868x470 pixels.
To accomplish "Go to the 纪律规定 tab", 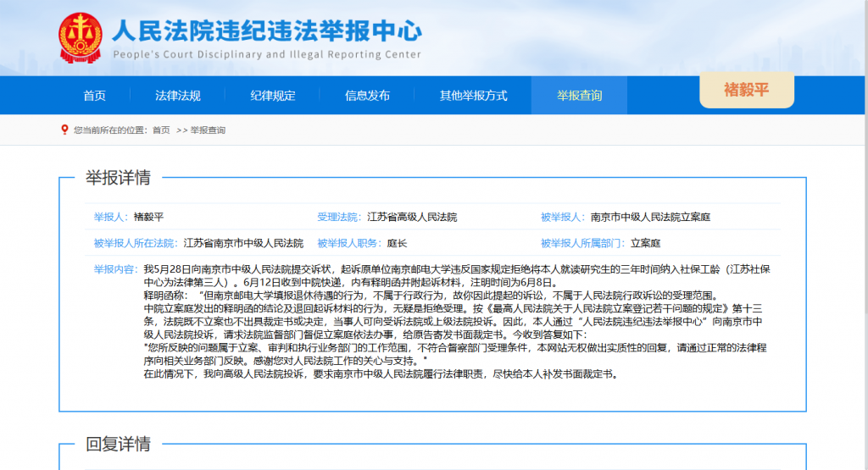I will 272,96.
